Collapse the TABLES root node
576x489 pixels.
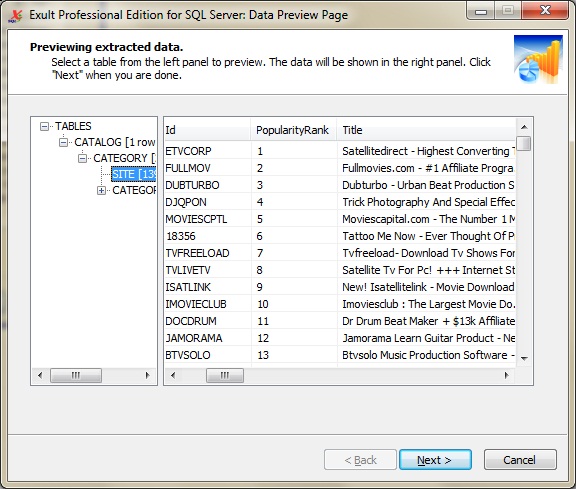pyautogui.click(x=44, y=126)
